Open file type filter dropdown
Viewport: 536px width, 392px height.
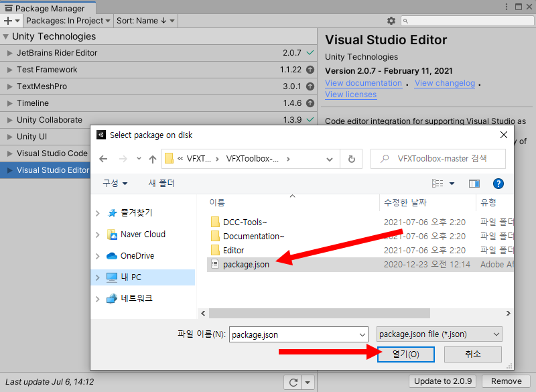(439, 334)
